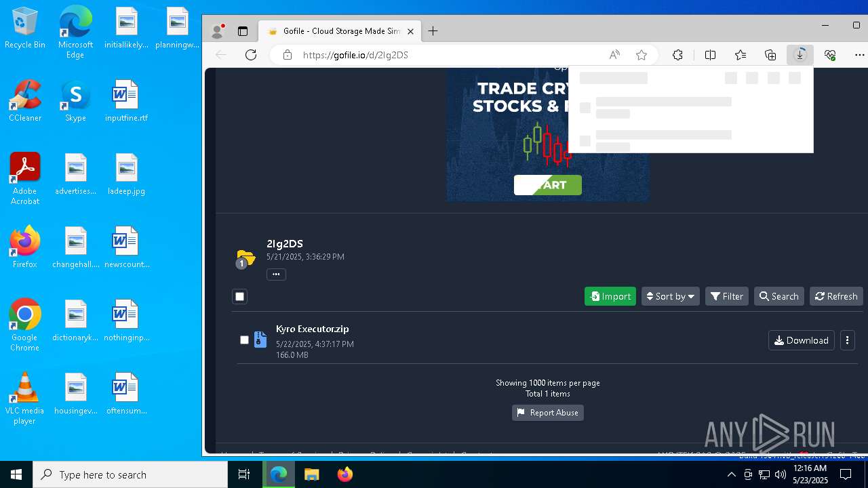Select Google Chrome desktop shortcut
The image size is (868, 488).
[x=25, y=325]
